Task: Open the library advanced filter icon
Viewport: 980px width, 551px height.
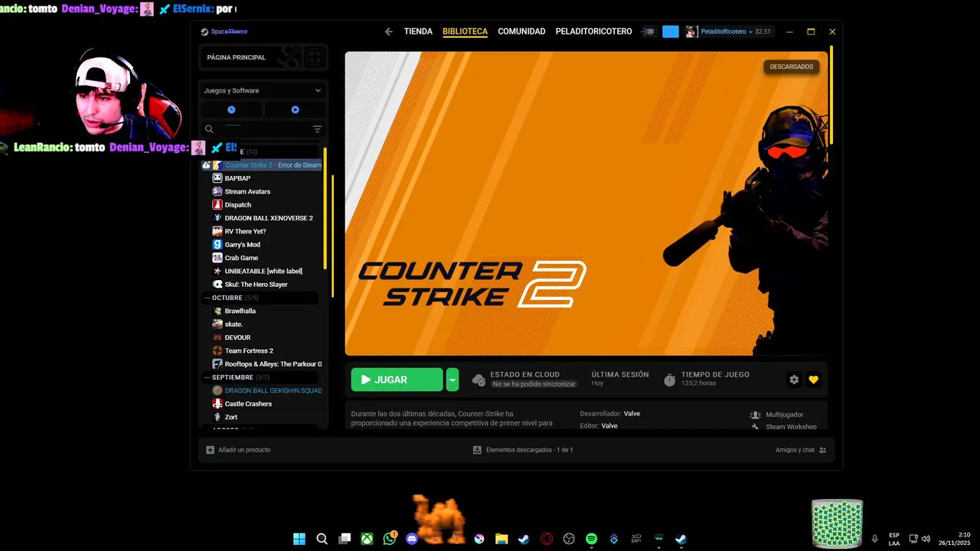Action: click(x=317, y=129)
